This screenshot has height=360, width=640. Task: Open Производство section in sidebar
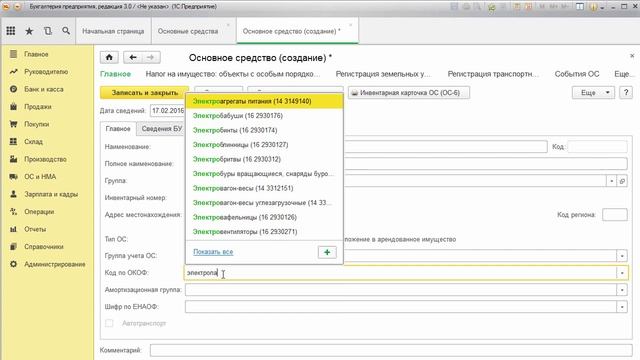click(x=45, y=159)
